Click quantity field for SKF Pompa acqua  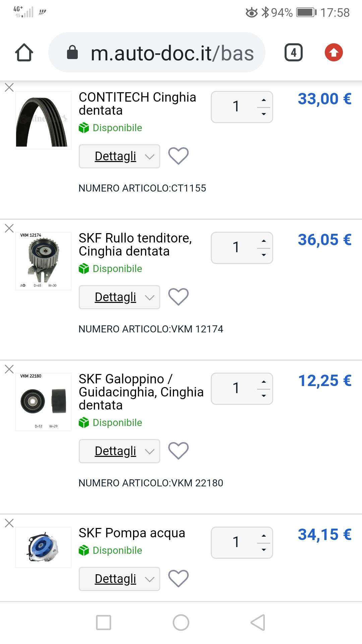tap(236, 542)
